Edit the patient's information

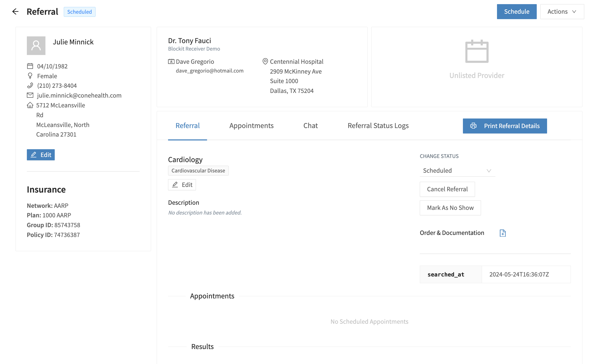coord(41,155)
